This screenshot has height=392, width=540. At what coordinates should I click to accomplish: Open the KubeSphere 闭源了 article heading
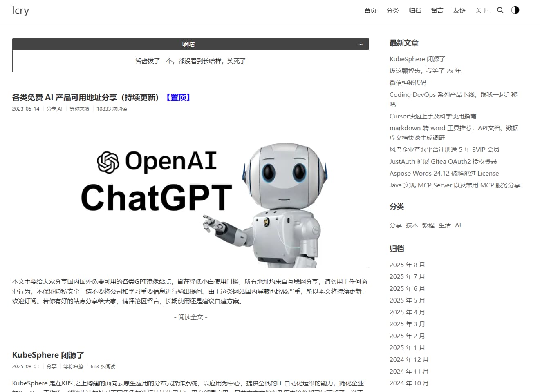point(48,355)
